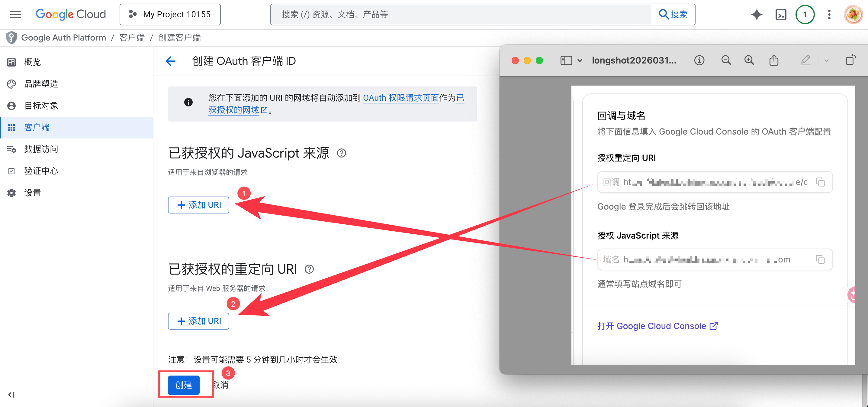
Task: Show the Preview inspector info panel
Action: coord(699,60)
